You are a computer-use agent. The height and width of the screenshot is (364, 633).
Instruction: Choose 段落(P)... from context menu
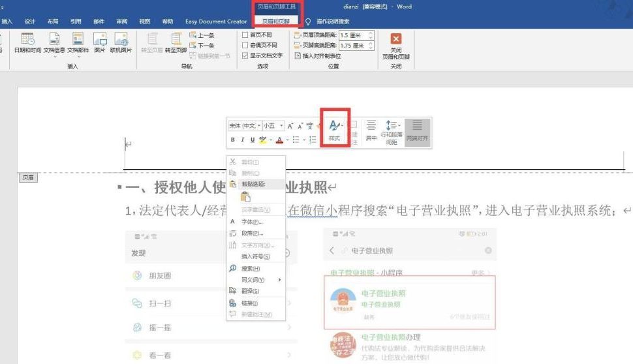(x=256, y=234)
